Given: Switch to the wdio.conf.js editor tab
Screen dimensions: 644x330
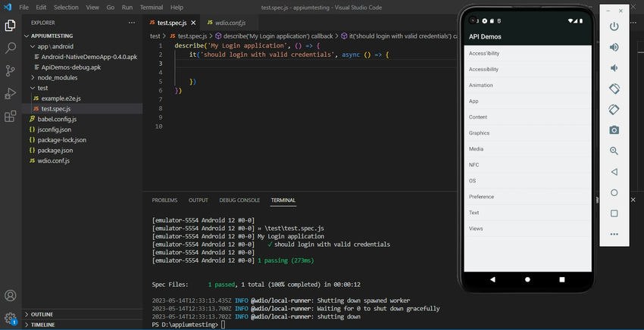Looking at the screenshot, I should tap(231, 23).
